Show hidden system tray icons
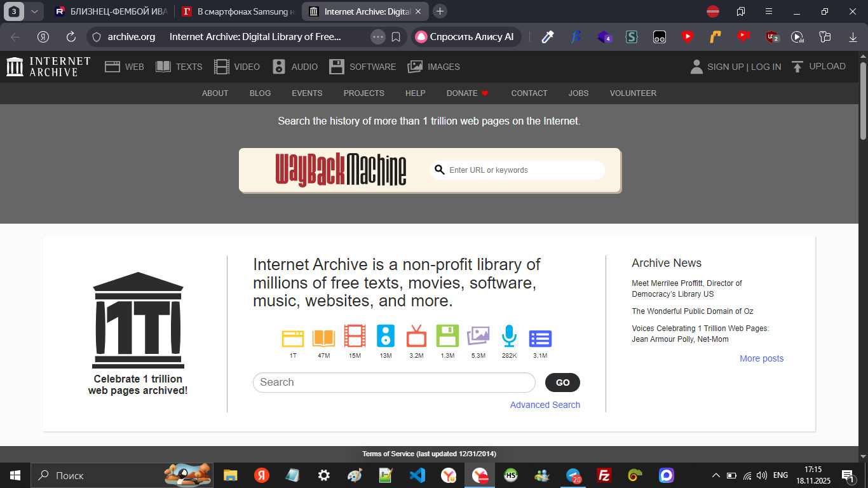The height and width of the screenshot is (488, 868). coord(715,475)
